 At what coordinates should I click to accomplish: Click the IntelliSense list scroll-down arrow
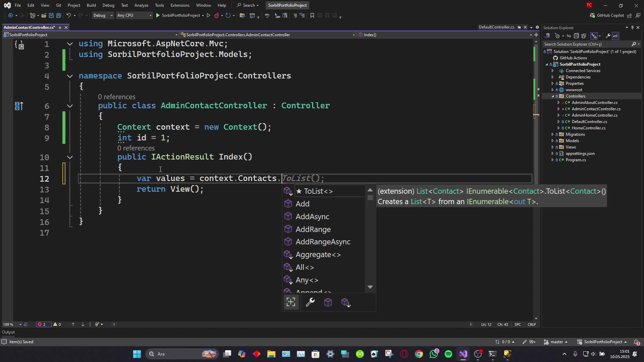[x=370, y=287]
